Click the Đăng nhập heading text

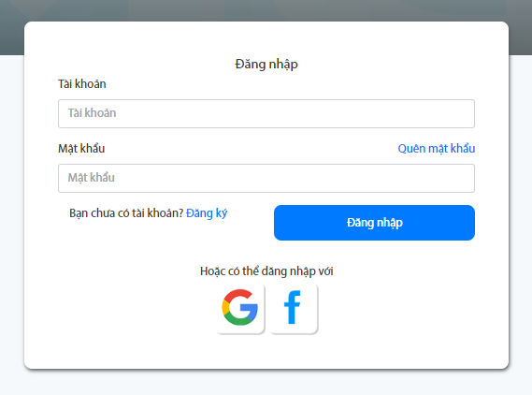[266, 65]
